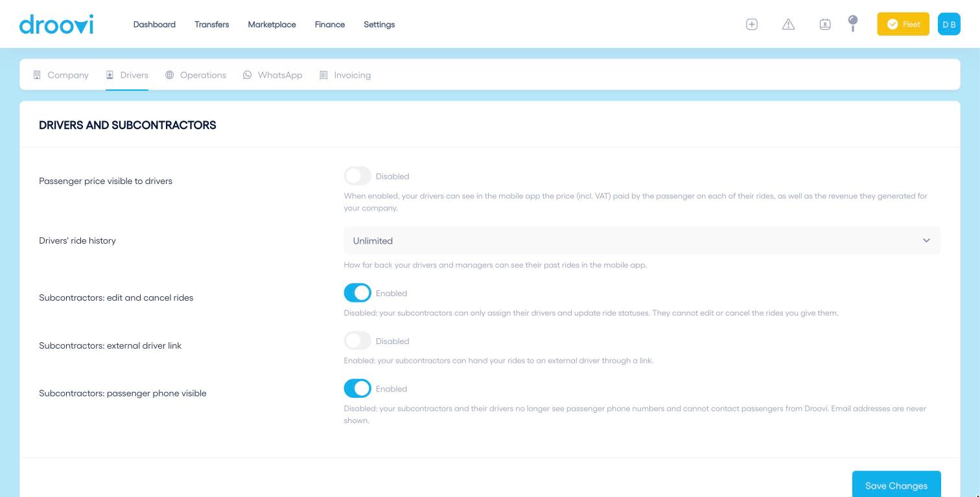The image size is (980, 497).
Task: Switch to the Operations tab
Action: pos(196,75)
